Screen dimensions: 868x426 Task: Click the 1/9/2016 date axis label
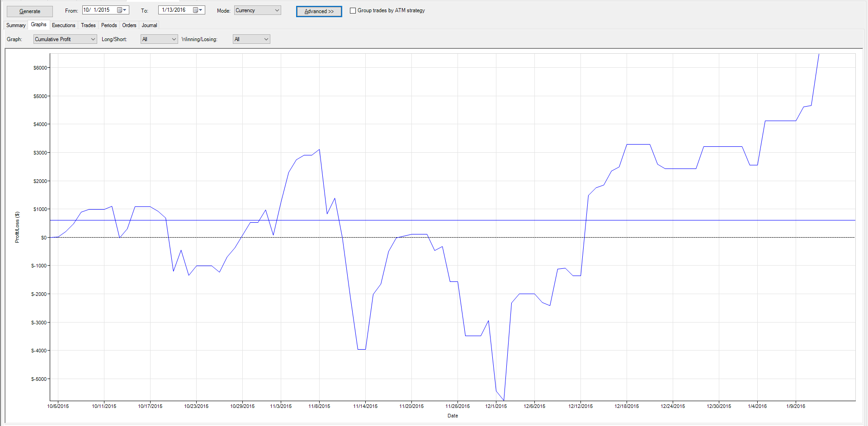coord(796,406)
